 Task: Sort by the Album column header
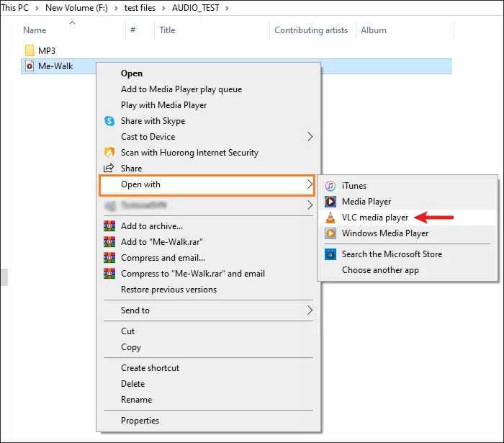coord(374,30)
